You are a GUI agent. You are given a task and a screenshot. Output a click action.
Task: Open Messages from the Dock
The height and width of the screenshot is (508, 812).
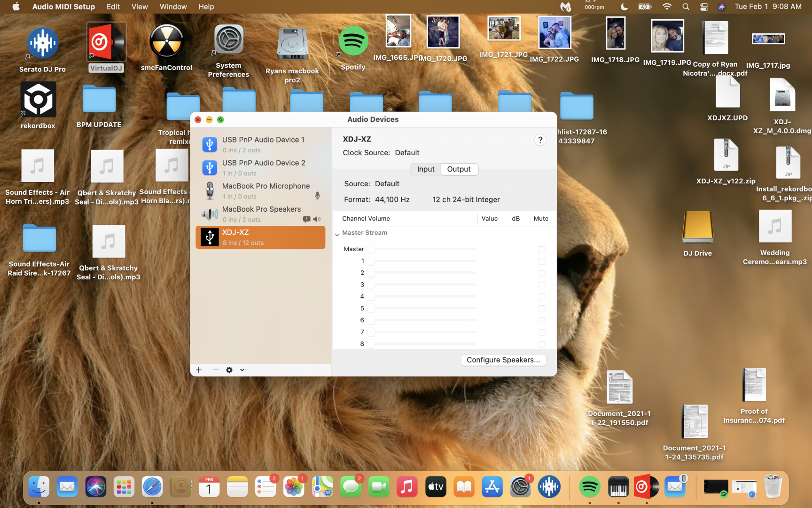coord(351,487)
